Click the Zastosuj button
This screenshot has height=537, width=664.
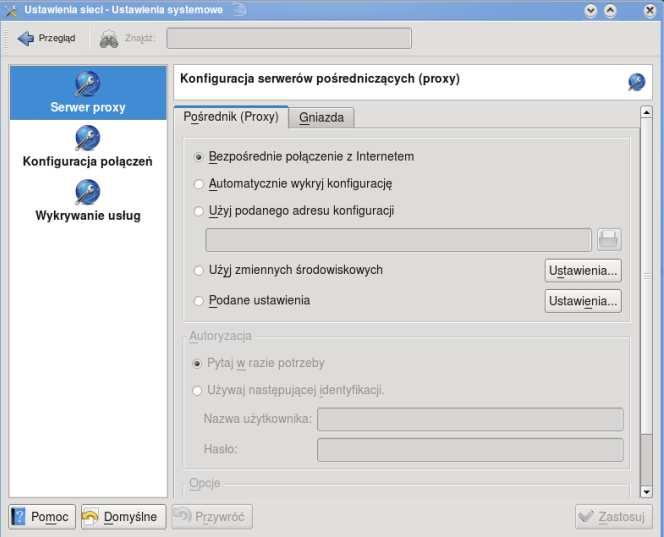(x=613, y=517)
